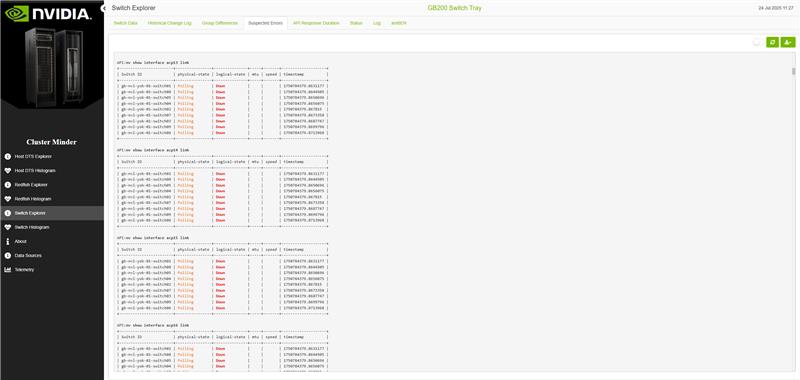Click timestamp header in acp15 table

pos(293,250)
